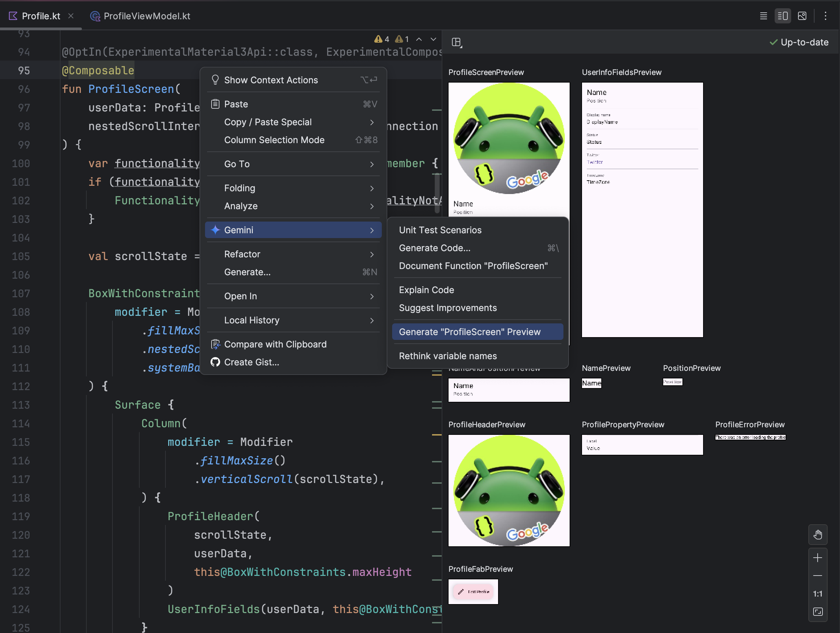Screen dimensions: 840x633
Task: Select Generate ProfileScreen Preview option
Action: [x=469, y=331]
